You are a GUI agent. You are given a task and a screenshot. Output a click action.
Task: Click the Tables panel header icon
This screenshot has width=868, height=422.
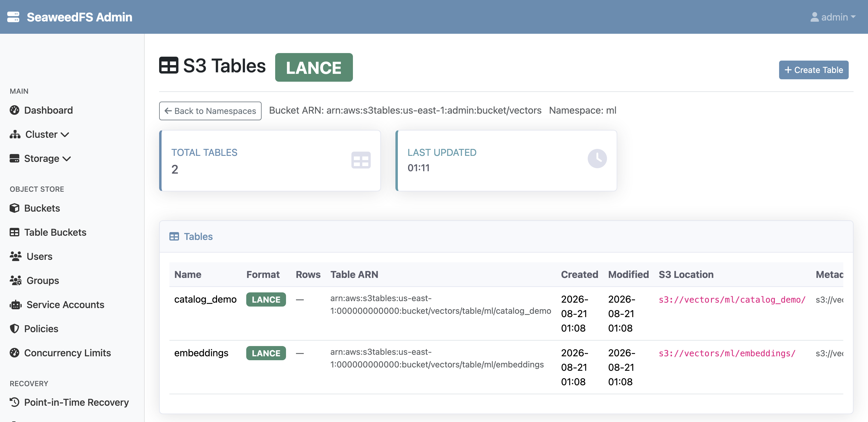pyautogui.click(x=174, y=237)
